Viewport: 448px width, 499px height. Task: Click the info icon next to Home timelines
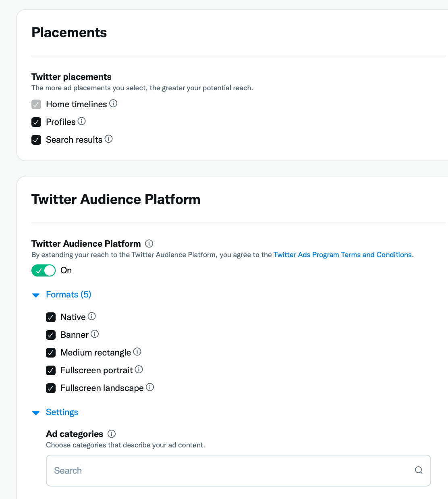click(114, 104)
